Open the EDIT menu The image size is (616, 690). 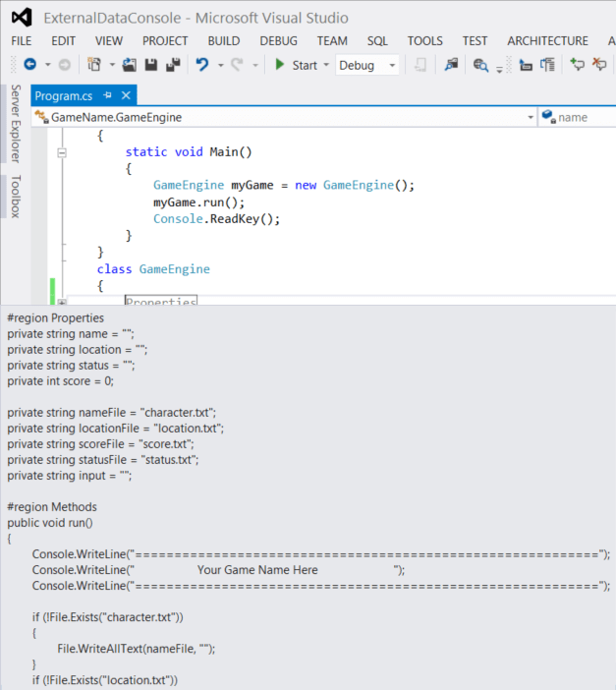(x=63, y=41)
